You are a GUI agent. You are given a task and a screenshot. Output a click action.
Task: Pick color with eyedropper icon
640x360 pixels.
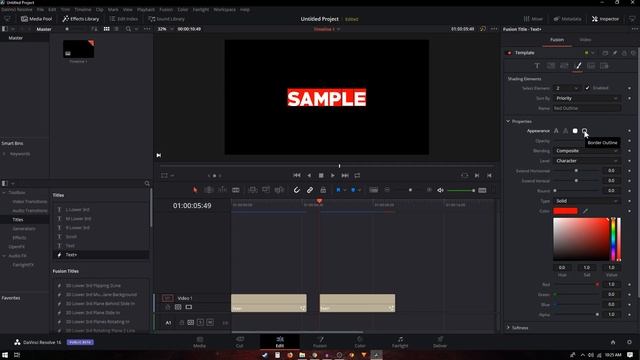click(585, 211)
